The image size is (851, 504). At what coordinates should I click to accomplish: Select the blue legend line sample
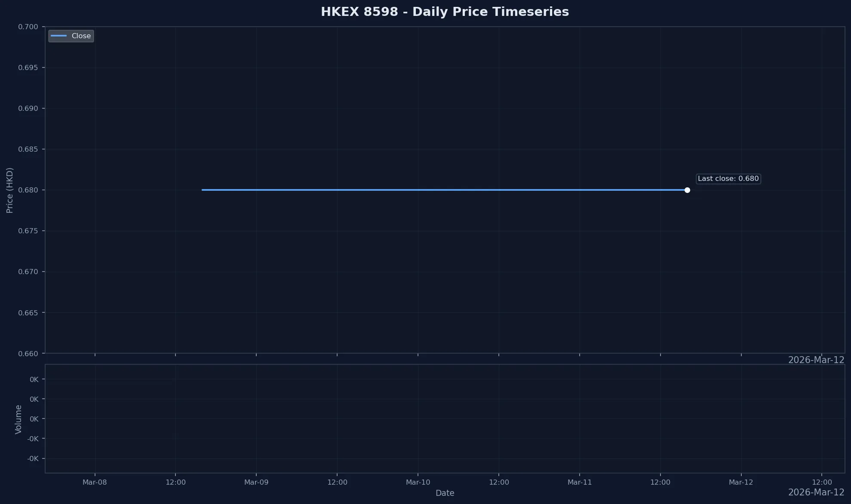59,36
